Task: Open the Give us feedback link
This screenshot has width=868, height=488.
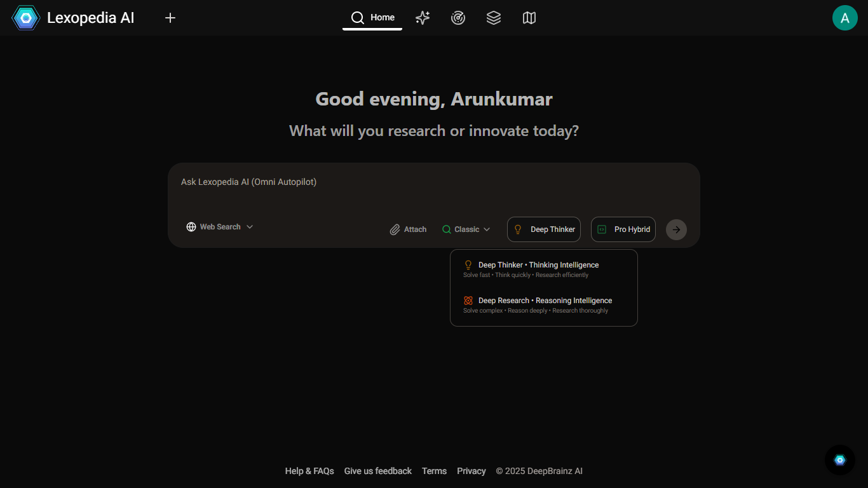Action: (378, 471)
